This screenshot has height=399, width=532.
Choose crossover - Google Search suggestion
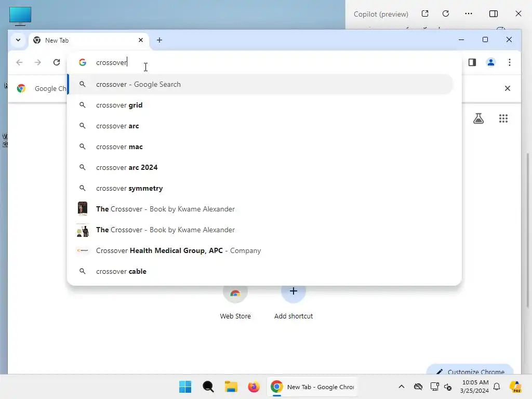(x=261, y=85)
